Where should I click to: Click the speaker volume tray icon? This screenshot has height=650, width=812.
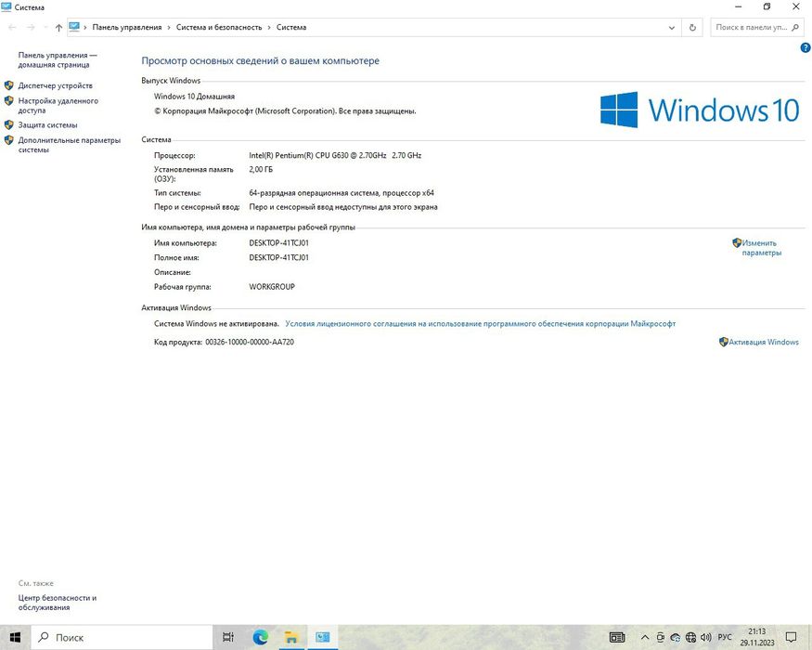tap(706, 637)
